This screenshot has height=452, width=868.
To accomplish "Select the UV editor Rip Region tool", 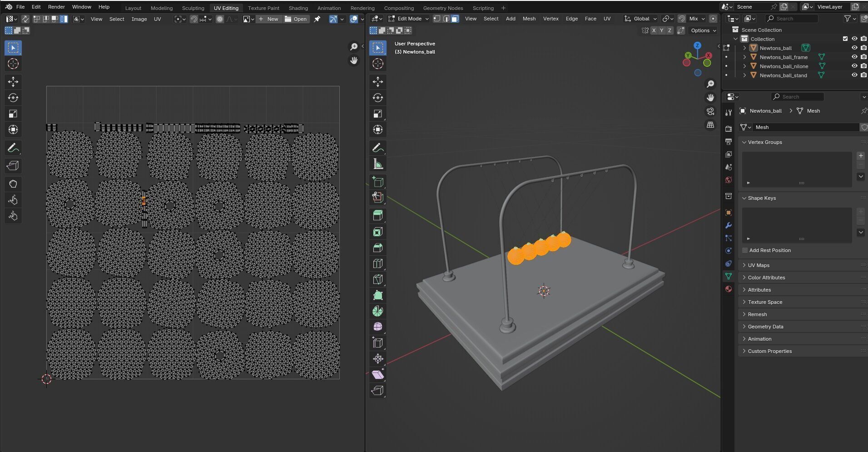I will click(x=13, y=166).
